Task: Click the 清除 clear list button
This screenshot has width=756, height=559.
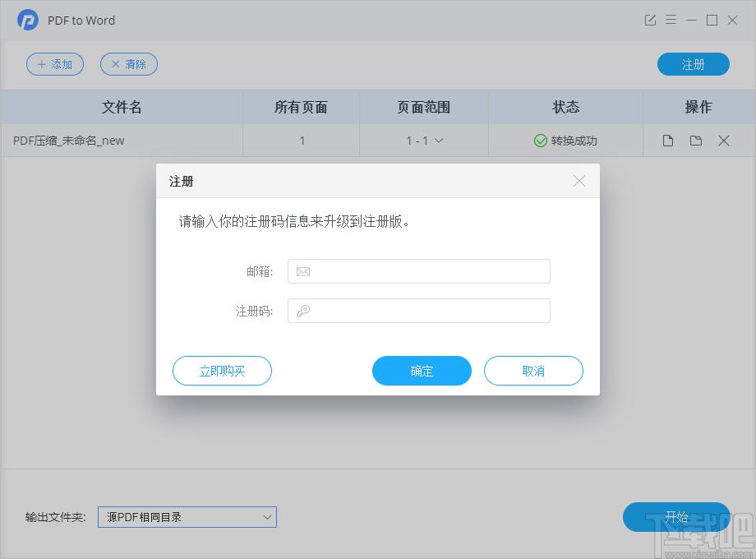Action: click(x=129, y=64)
